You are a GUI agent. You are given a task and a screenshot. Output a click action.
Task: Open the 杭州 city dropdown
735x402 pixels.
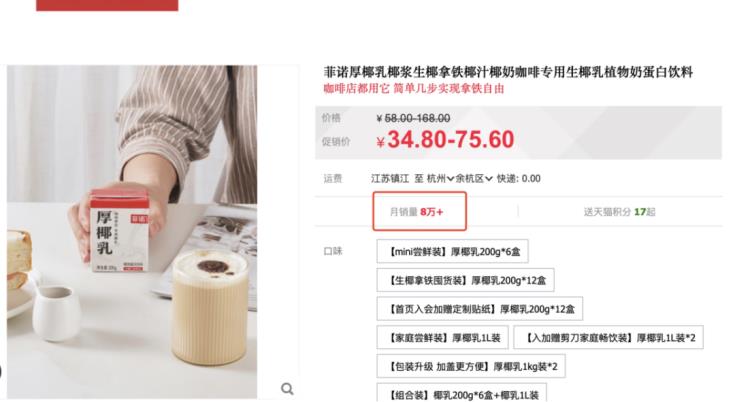(x=440, y=179)
